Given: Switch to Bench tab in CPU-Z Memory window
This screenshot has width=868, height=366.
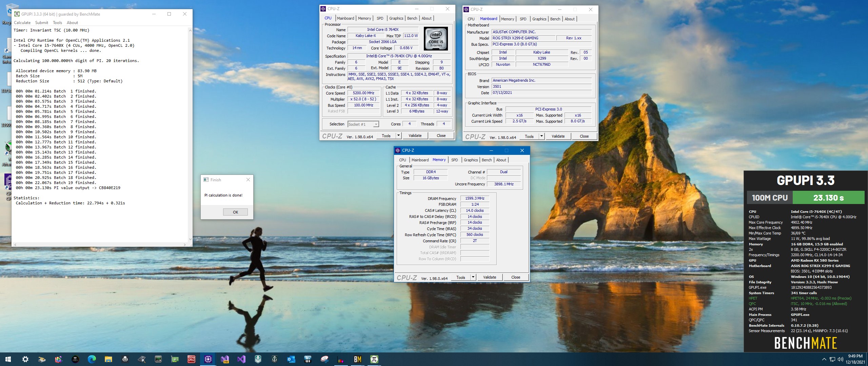Looking at the screenshot, I should point(487,160).
